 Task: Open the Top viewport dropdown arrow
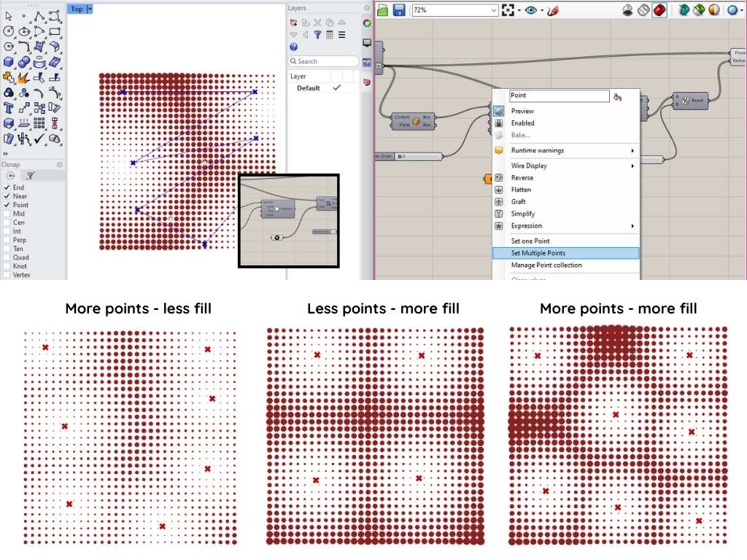coord(90,9)
